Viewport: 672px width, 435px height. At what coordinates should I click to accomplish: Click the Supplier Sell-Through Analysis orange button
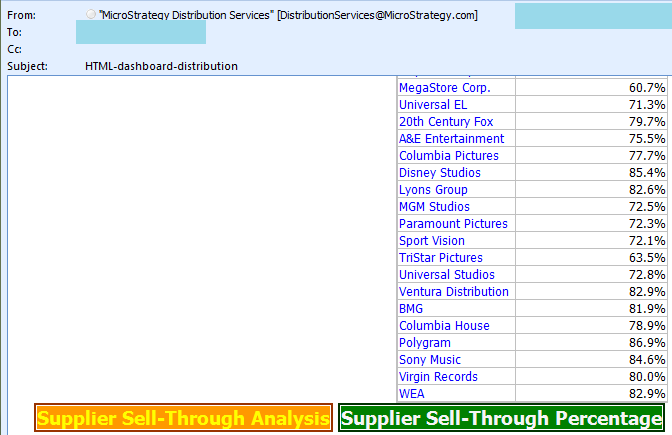(183, 418)
